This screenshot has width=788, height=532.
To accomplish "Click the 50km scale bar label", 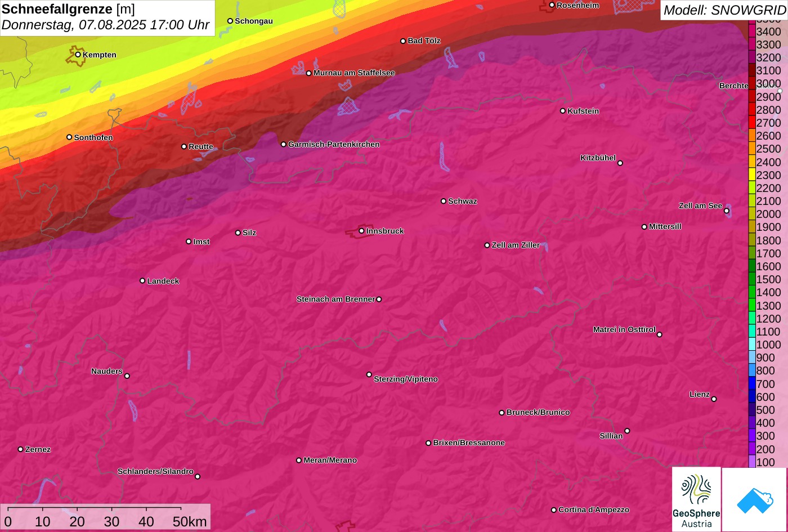I will [190, 522].
